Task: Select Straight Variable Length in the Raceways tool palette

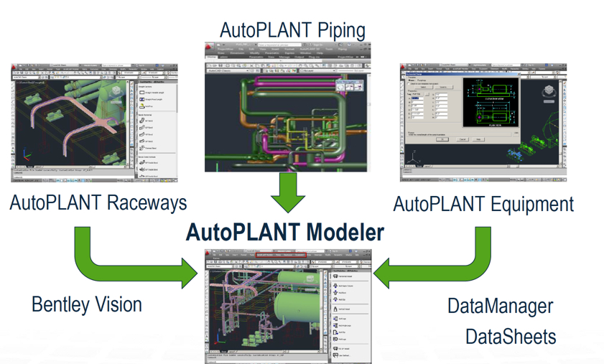Action: pos(152,93)
